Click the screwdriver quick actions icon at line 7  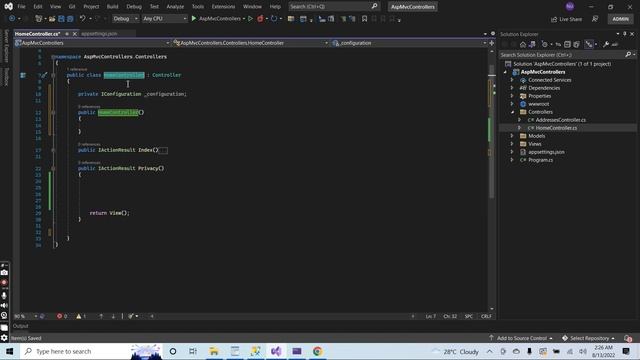(44, 75)
